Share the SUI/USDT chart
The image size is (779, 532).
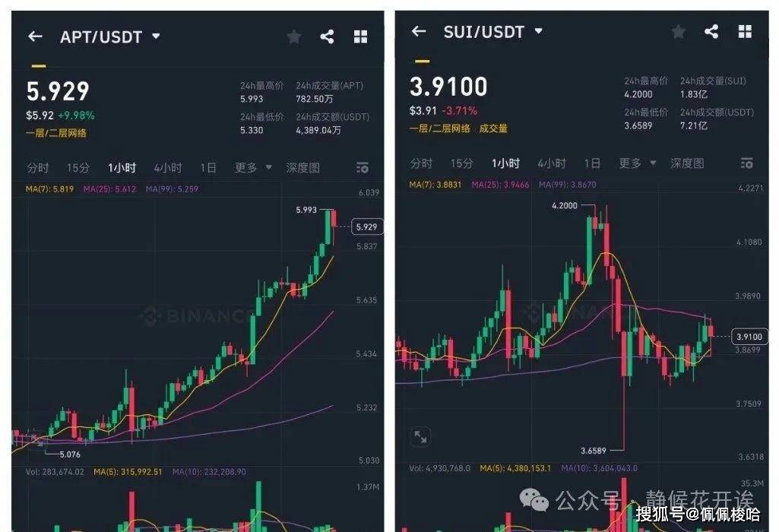(711, 31)
